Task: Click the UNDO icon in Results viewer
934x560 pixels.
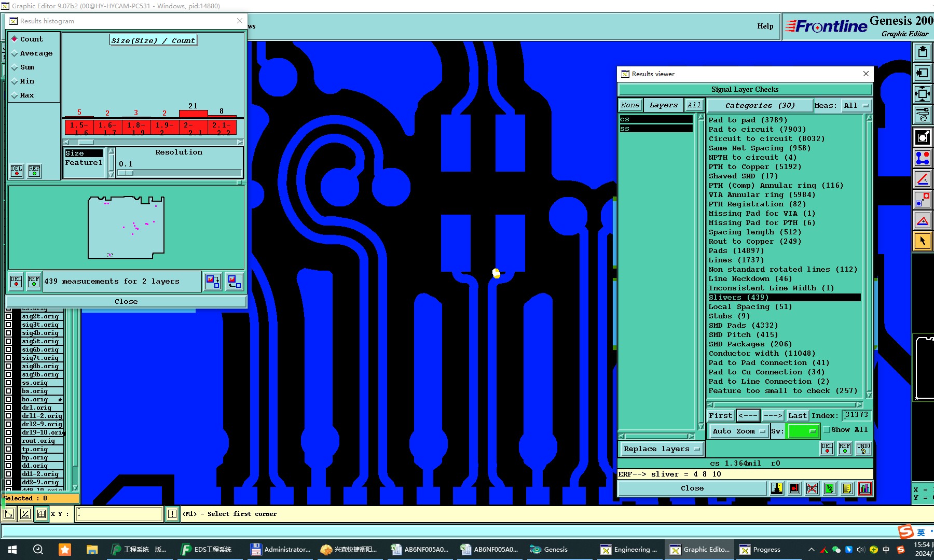Action: pos(863,449)
